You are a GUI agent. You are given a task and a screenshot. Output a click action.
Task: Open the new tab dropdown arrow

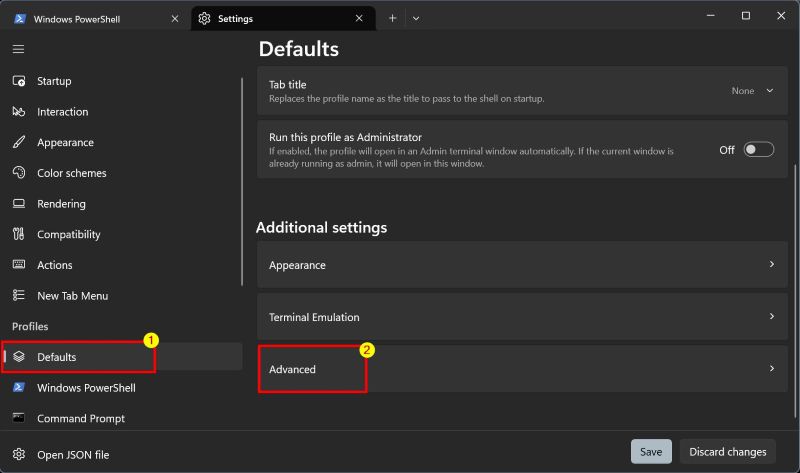[x=416, y=18]
